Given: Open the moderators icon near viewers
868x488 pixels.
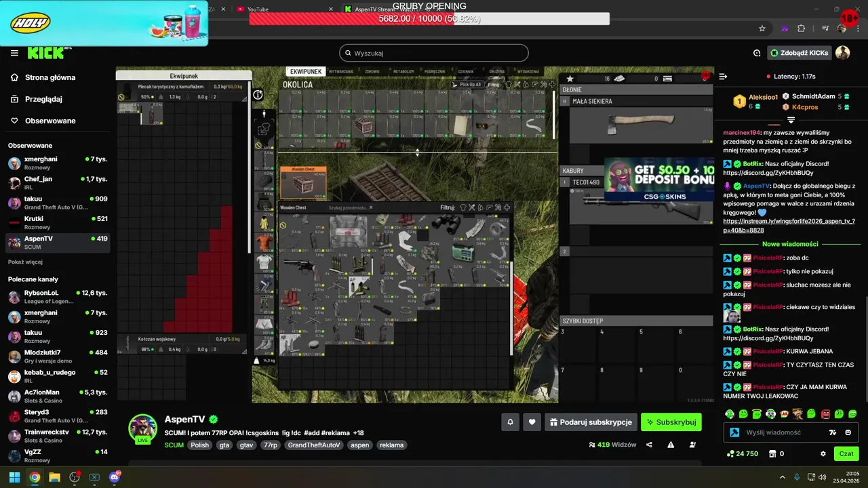Looking at the screenshot, I should point(692,445).
